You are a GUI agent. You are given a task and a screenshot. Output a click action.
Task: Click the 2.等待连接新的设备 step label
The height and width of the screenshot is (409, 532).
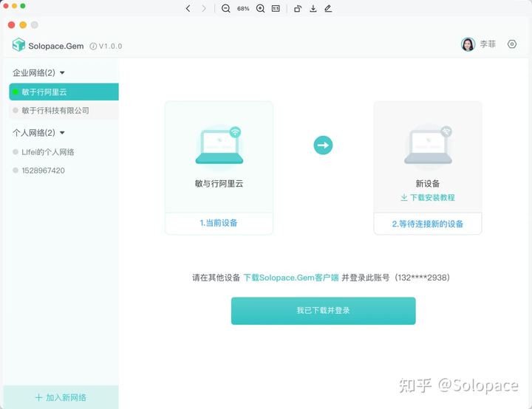click(428, 224)
